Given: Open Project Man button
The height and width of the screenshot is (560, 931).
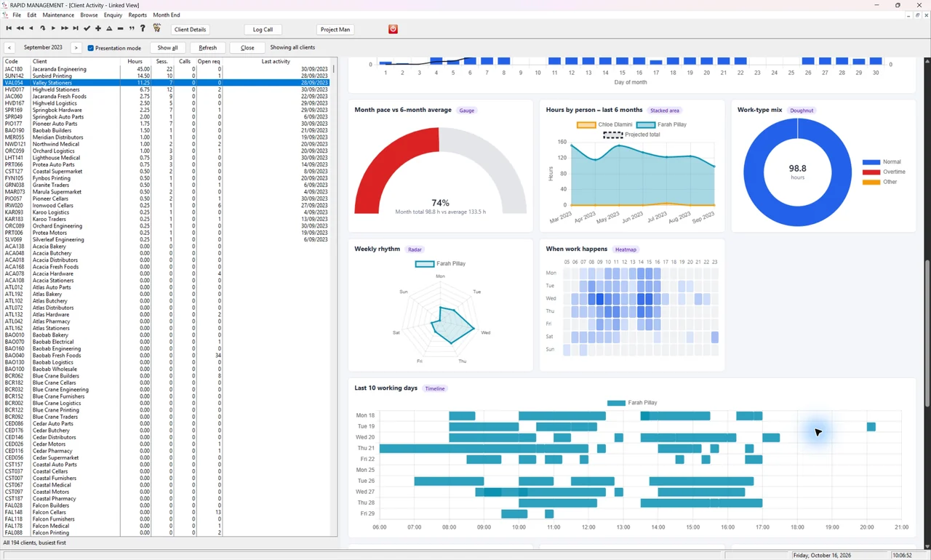Looking at the screenshot, I should (x=335, y=30).
